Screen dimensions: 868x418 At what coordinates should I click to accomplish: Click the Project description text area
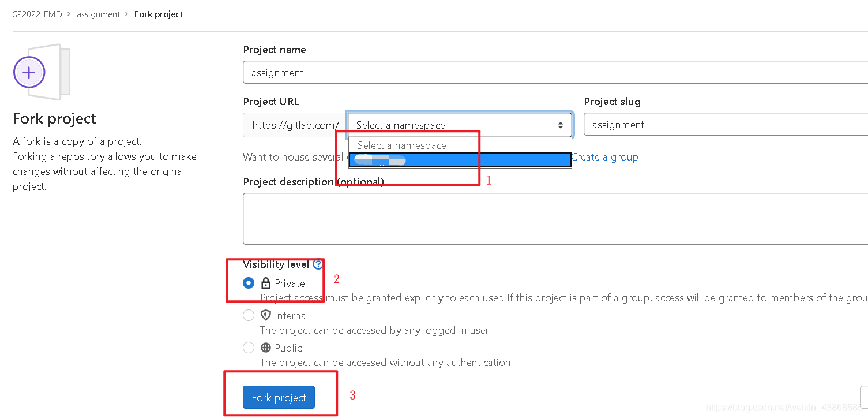555,219
